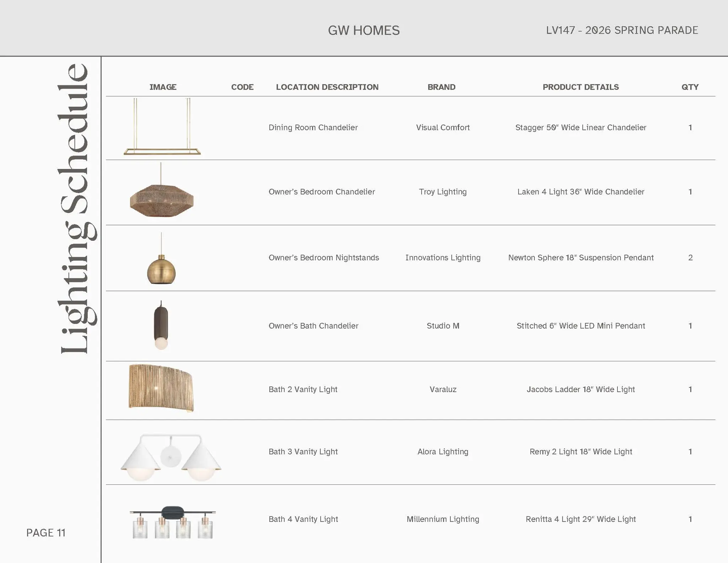The image size is (728, 563).
Task: Click the BRAND column header
Action: click(441, 87)
